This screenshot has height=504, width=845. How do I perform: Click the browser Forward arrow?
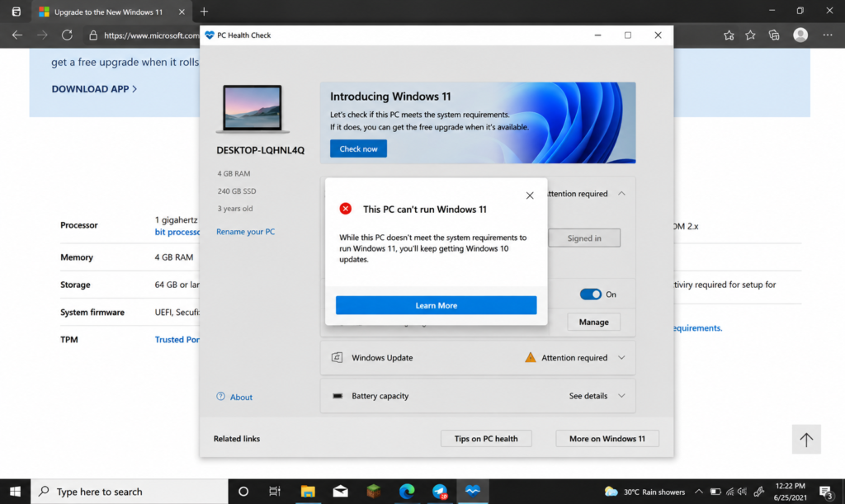click(x=42, y=35)
